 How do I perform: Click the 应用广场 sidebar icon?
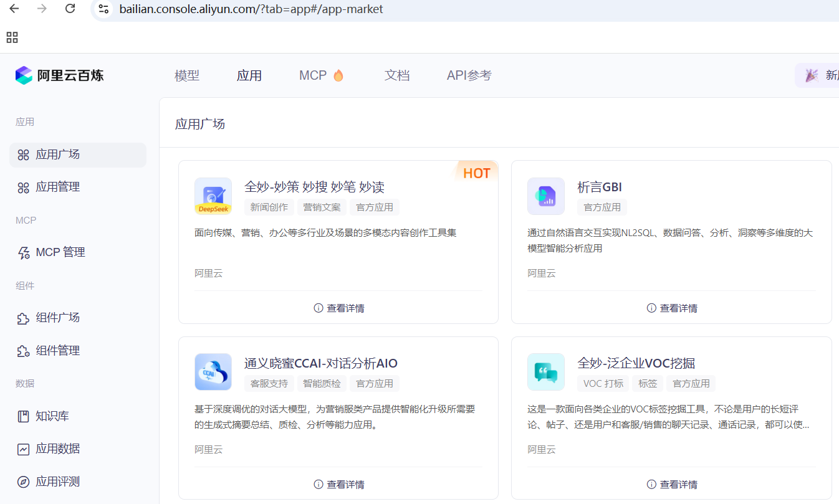pyautogui.click(x=24, y=155)
